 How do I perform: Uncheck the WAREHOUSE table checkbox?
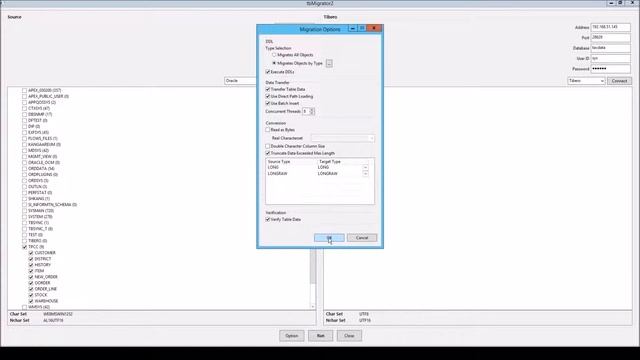pyautogui.click(x=31, y=301)
